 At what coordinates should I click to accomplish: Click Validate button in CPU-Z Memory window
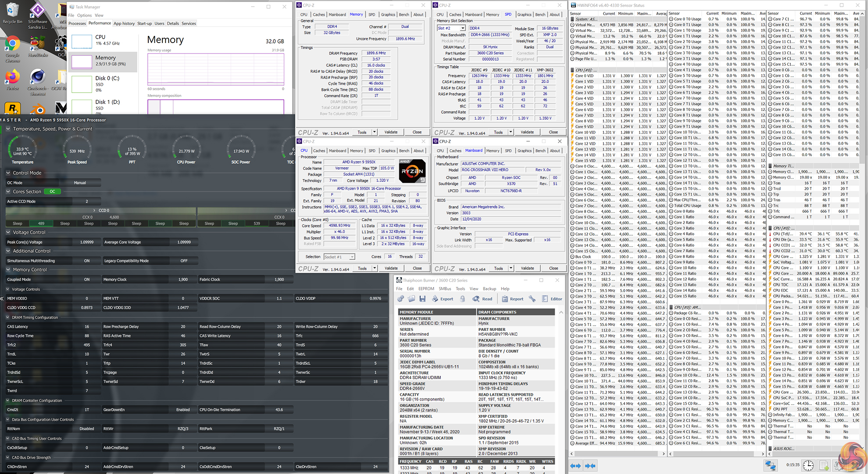(x=391, y=132)
